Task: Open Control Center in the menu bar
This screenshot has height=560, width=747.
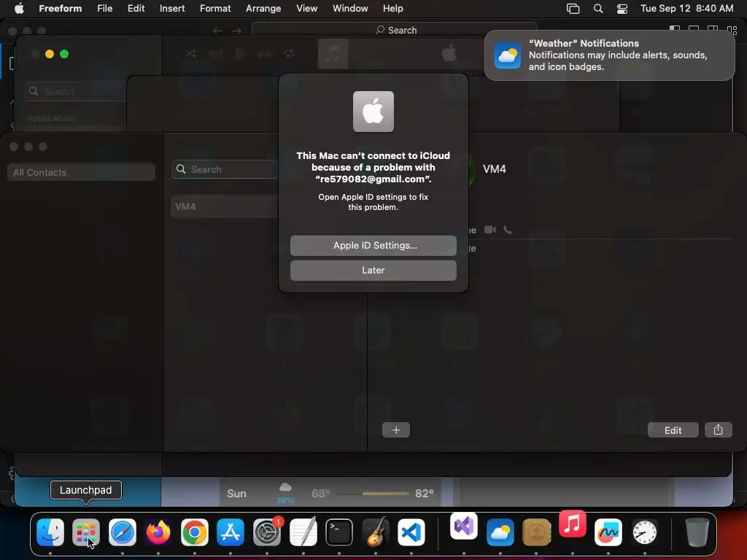Action: click(x=622, y=9)
